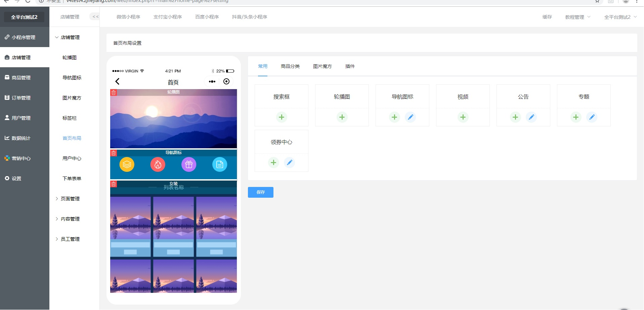Viewport: 644px width, 310px height.
Task: Open 营销中心 in the dark sidebar
Action: pyautogui.click(x=25, y=158)
